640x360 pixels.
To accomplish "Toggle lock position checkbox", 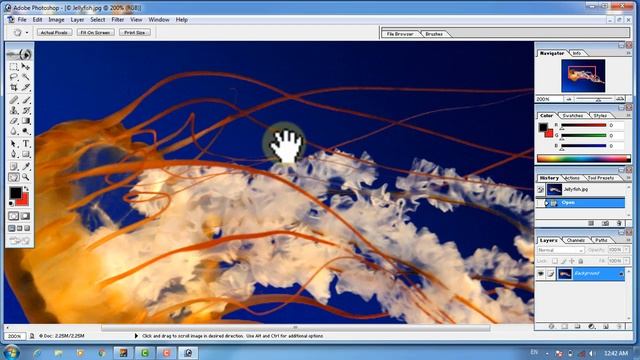I will [572, 261].
